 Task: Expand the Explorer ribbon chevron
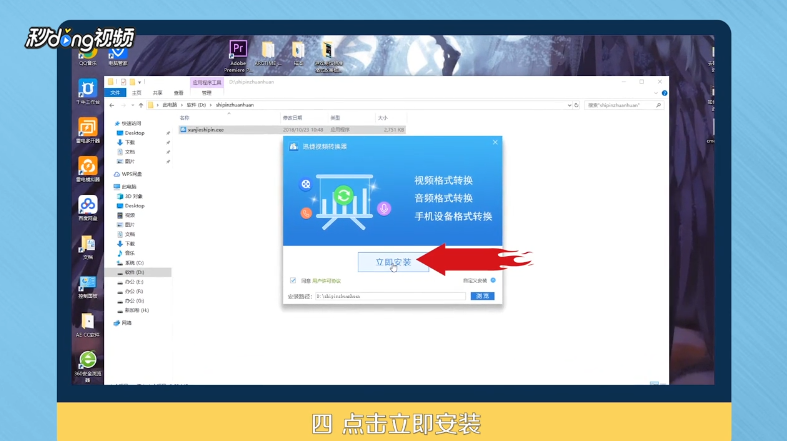655,93
